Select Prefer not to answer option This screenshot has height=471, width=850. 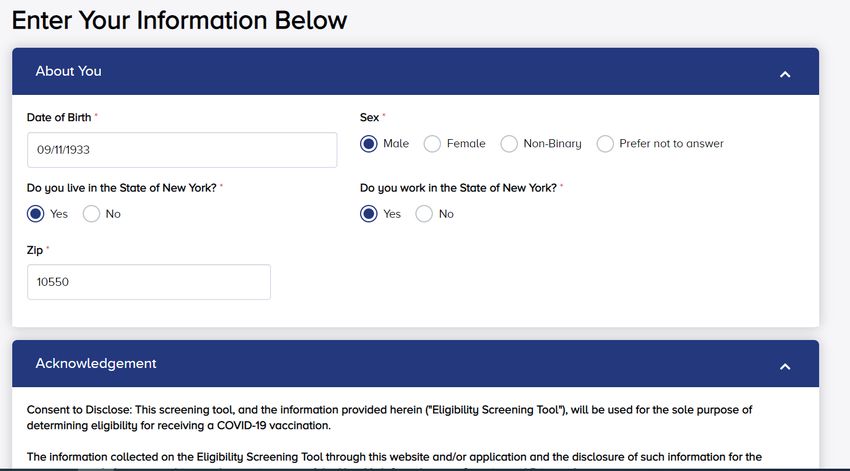(605, 144)
